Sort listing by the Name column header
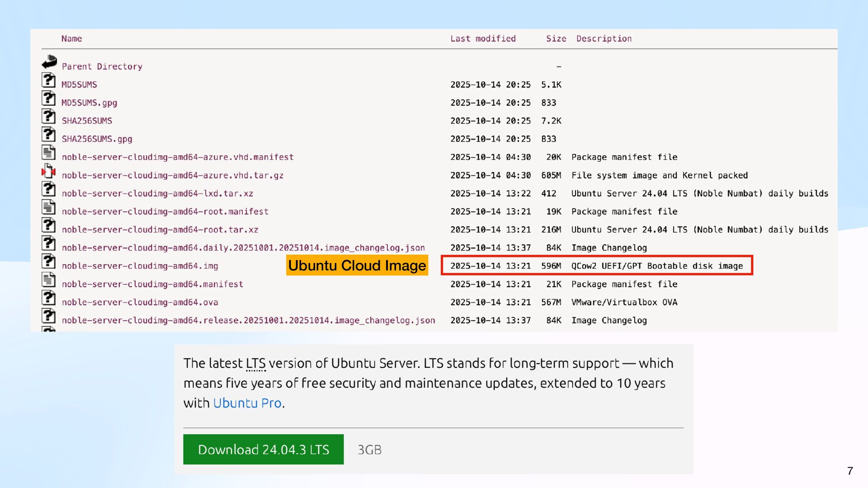The width and height of the screenshot is (868, 488). [71, 39]
